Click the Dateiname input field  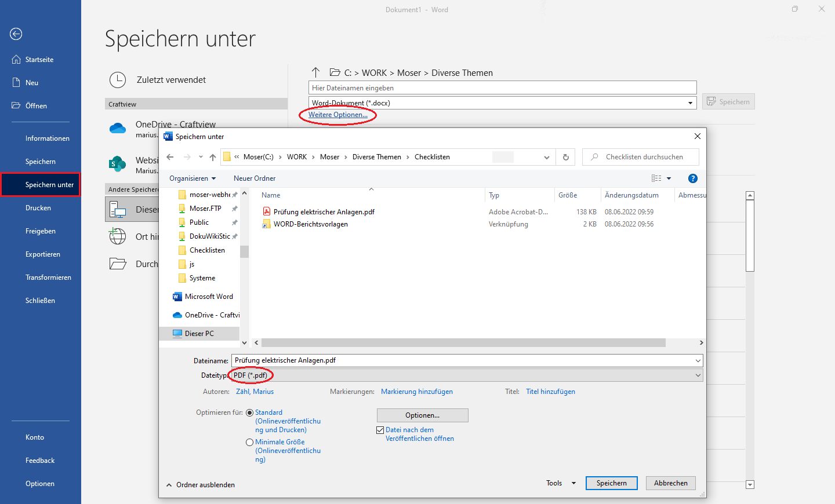click(x=463, y=360)
